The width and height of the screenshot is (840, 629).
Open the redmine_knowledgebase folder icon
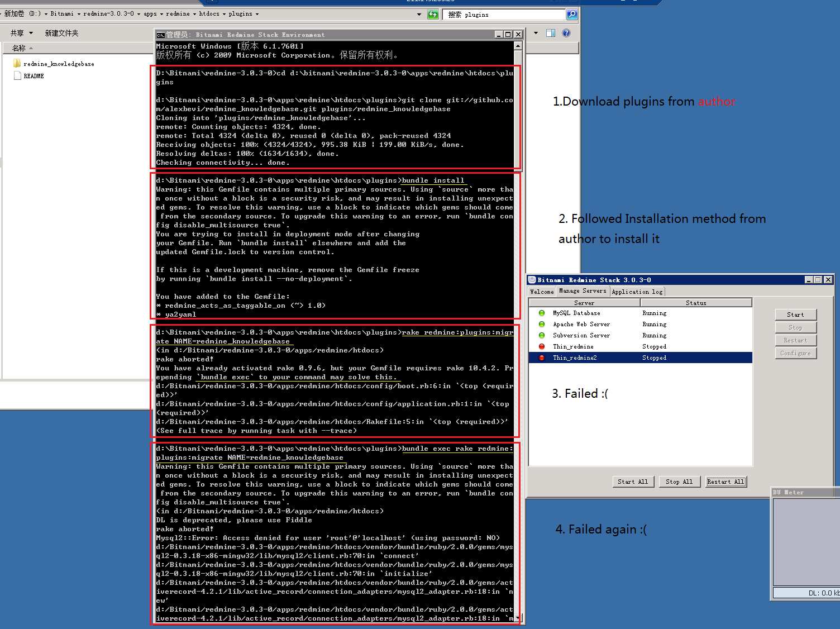[x=17, y=64]
